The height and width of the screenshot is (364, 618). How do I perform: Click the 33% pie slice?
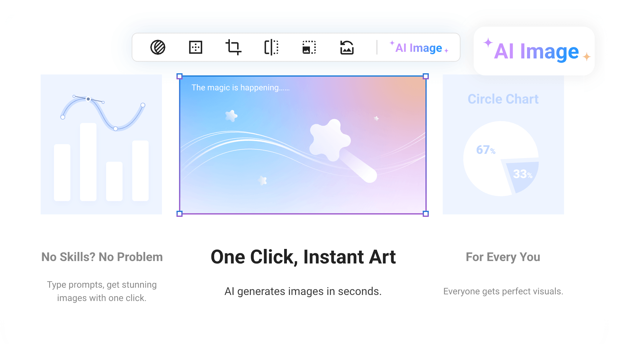tap(522, 175)
